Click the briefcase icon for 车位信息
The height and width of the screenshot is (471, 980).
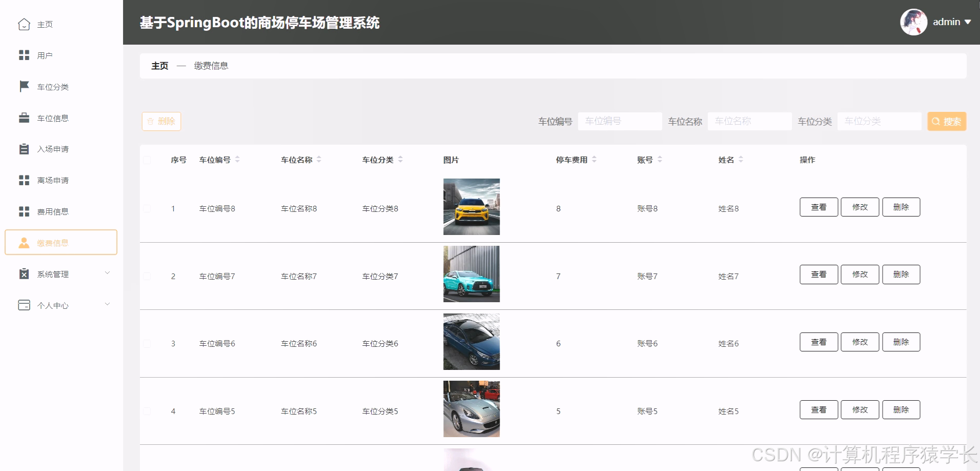24,118
